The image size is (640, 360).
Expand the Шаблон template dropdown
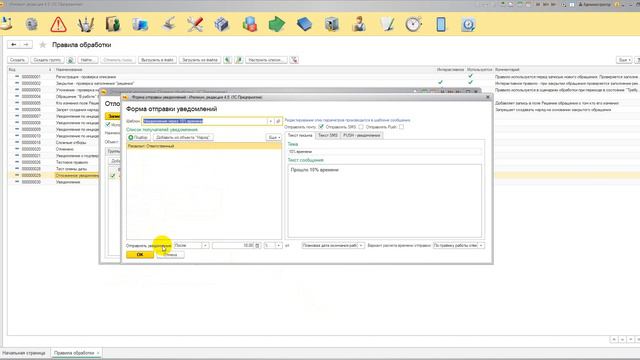point(270,121)
